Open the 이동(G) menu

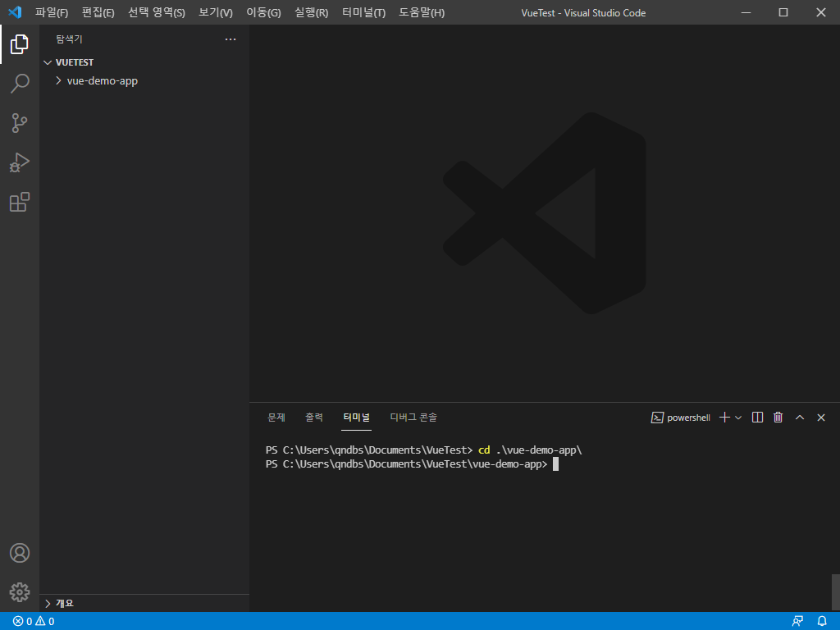pyautogui.click(x=263, y=12)
